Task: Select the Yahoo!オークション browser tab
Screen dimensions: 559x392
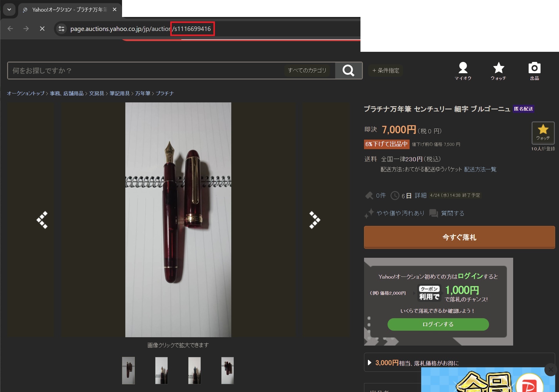Action: 70,10
